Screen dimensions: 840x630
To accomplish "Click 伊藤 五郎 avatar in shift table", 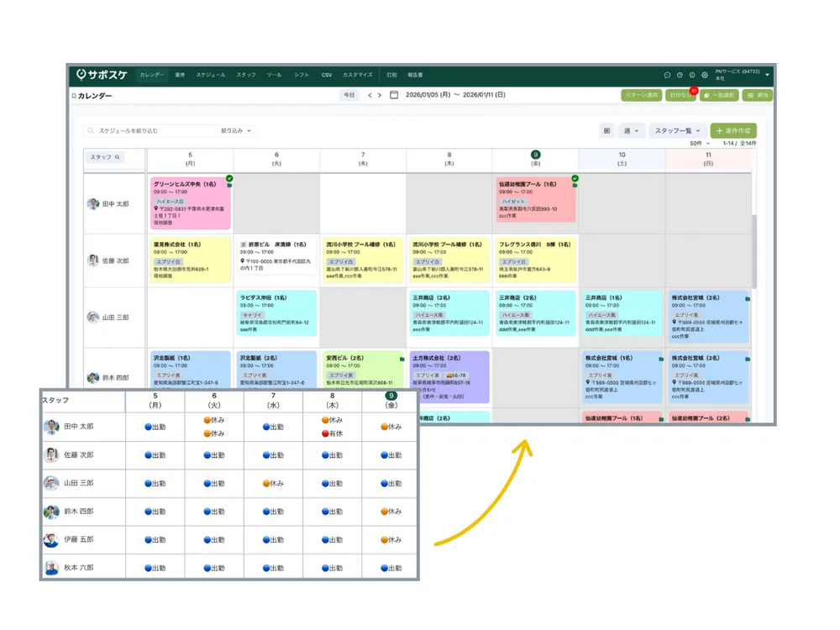I will click(51, 539).
